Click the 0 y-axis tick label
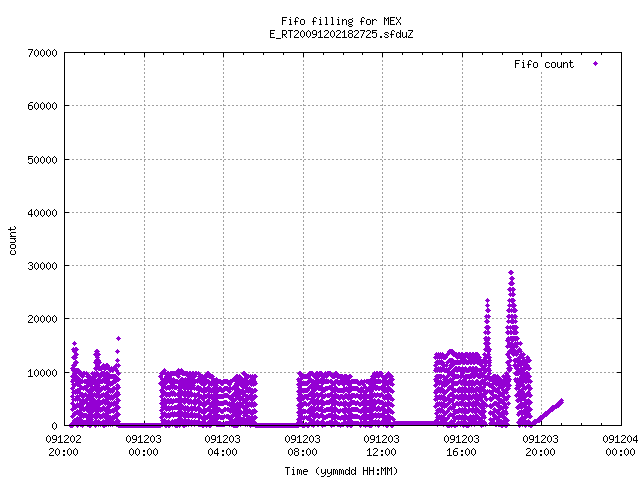The width and height of the screenshot is (640, 480). coord(54,426)
